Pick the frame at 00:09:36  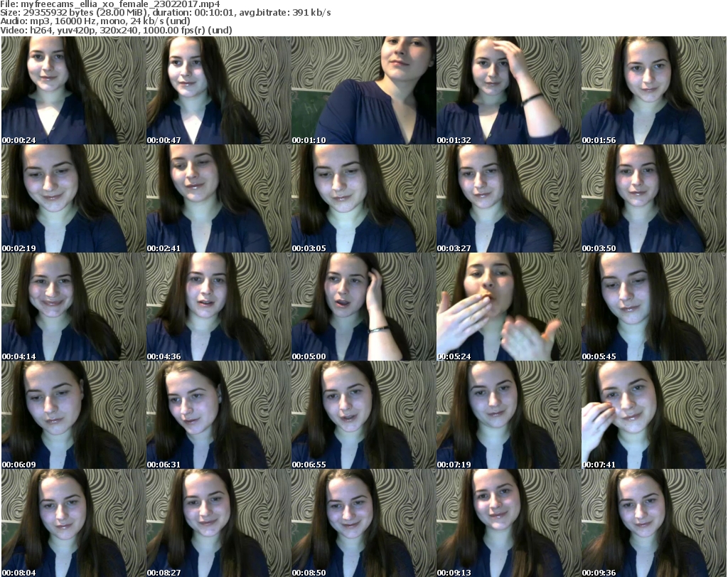(654, 523)
